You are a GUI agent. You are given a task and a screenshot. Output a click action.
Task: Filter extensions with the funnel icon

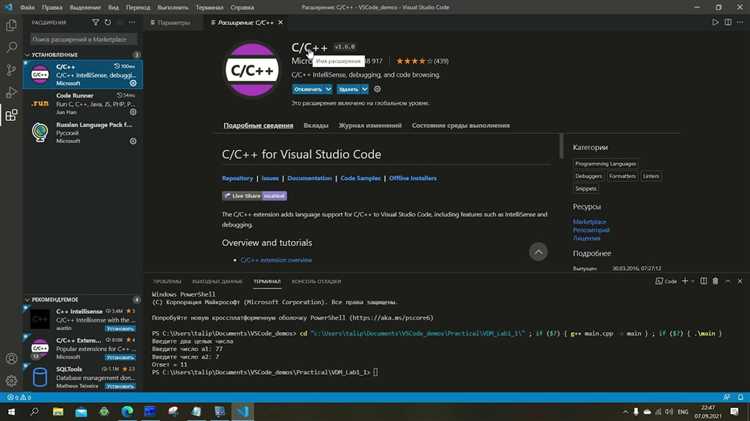(x=96, y=22)
